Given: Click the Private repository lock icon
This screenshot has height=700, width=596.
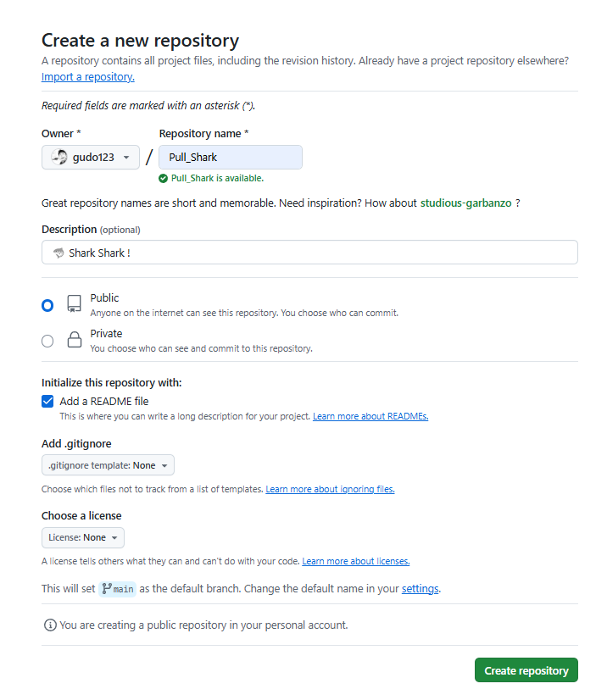Looking at the screenshot, I should coord(75,341).
